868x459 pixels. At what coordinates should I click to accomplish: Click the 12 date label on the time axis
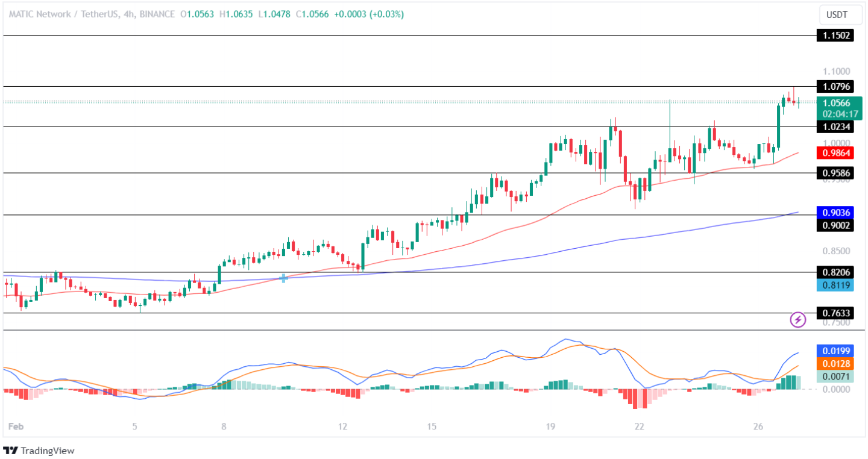343,426
